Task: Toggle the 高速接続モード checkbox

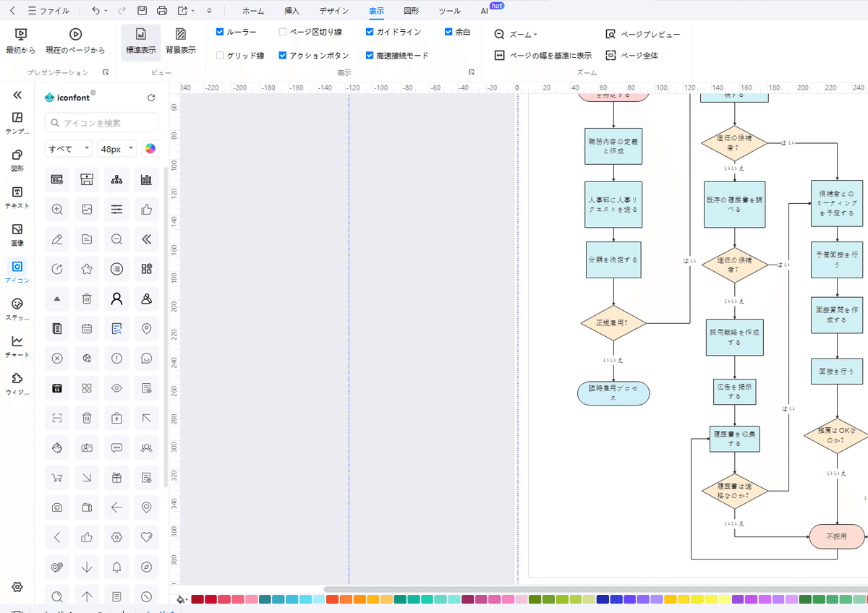Action: [370, 55]
